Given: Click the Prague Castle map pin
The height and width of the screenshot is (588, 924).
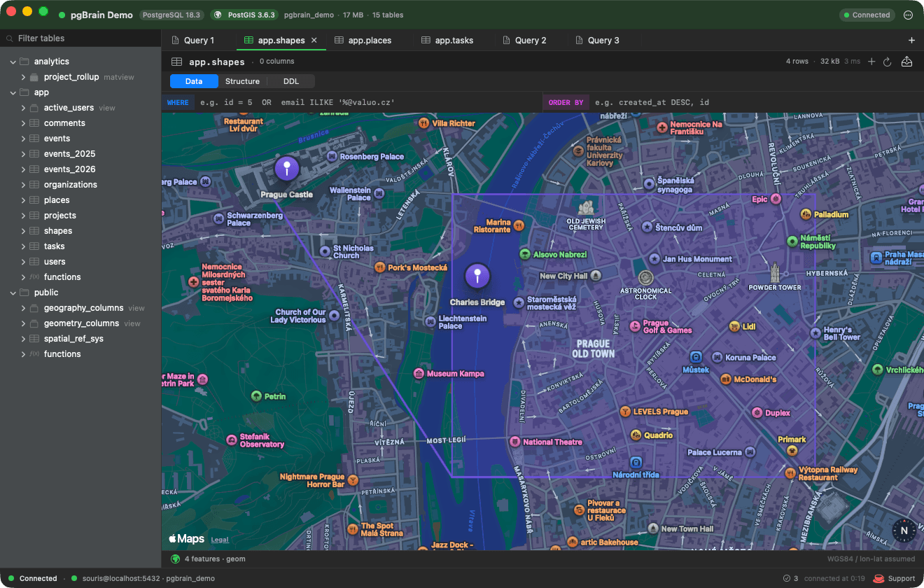Looking at the screenshot, I should click(x=286, y=168).
